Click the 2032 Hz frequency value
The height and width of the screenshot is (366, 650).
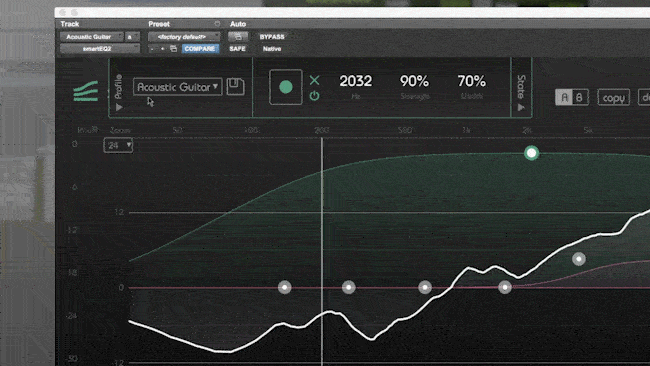(x=356, y=81)
